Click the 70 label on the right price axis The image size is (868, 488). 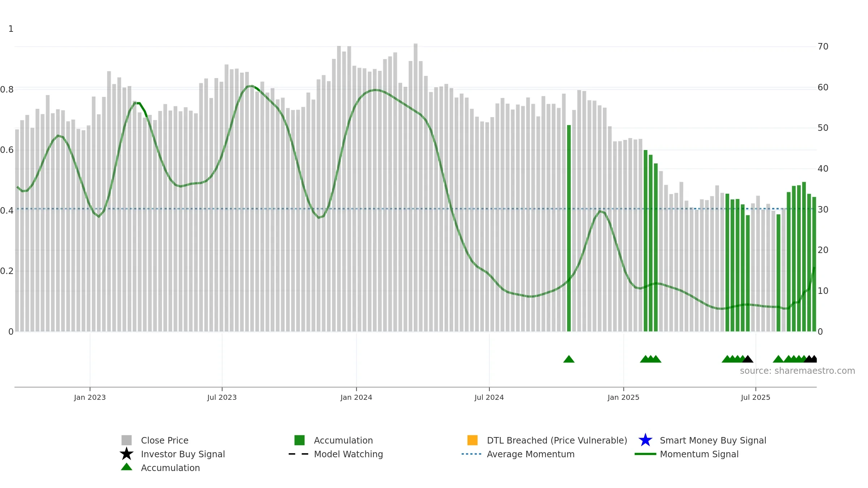click(823, 47)
